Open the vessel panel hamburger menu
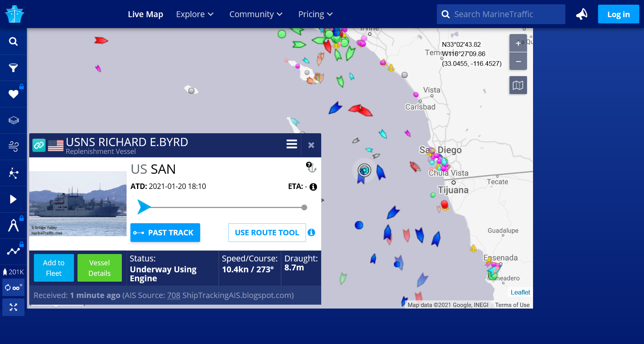This screenshot has height=344, width=644. tap(292, 144)
